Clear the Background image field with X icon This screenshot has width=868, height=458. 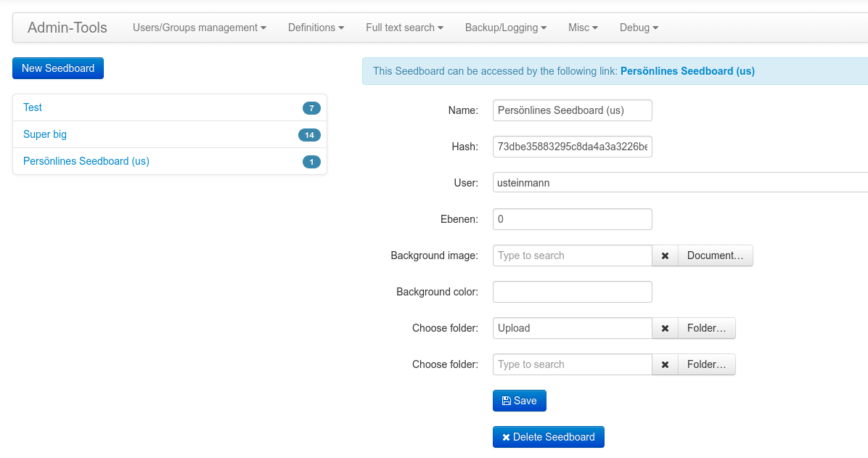pos(665,255)
